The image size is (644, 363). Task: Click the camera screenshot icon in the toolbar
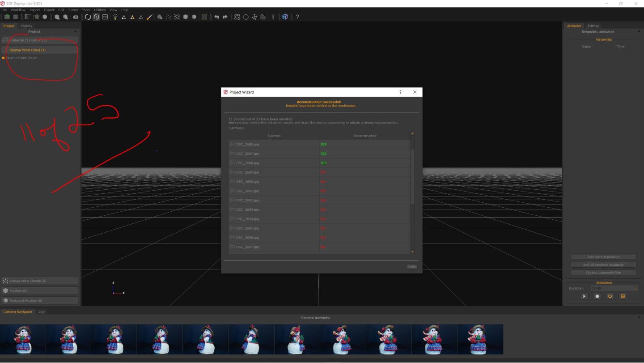(x=76, y=17)
